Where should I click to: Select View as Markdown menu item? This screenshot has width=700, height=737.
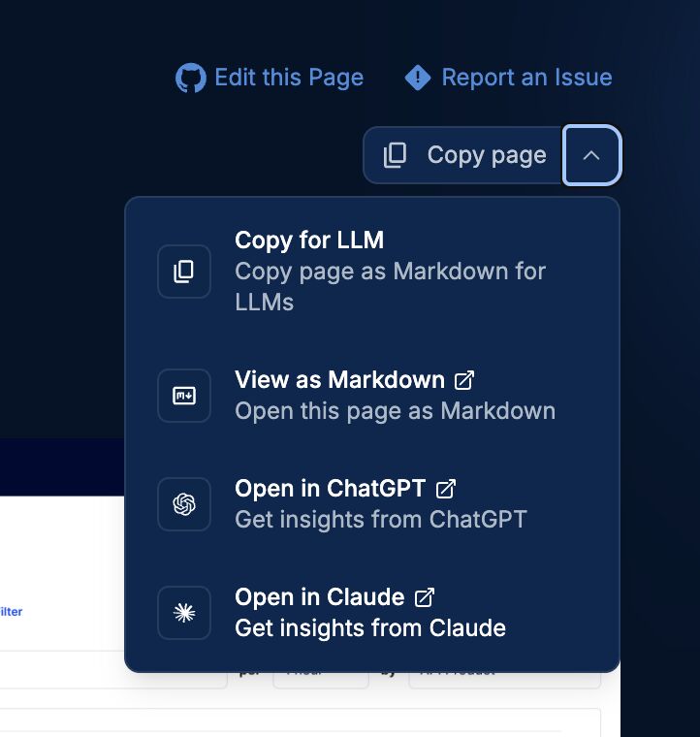[x=372, y=396]
